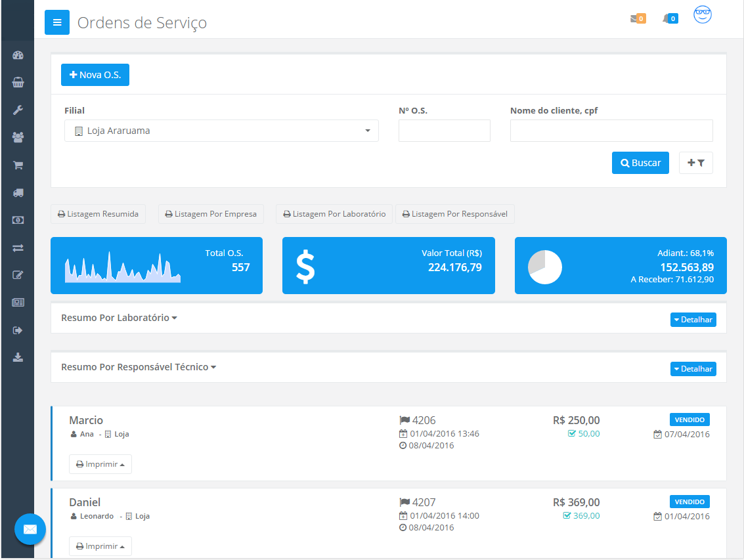Print the Listagem Resumida report
Image resolution: width=744 pixels, height=560 pixels.
(98, 214)
